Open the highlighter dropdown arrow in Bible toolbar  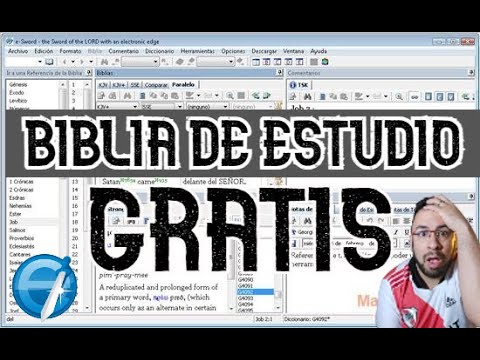[x=199, y=96]
